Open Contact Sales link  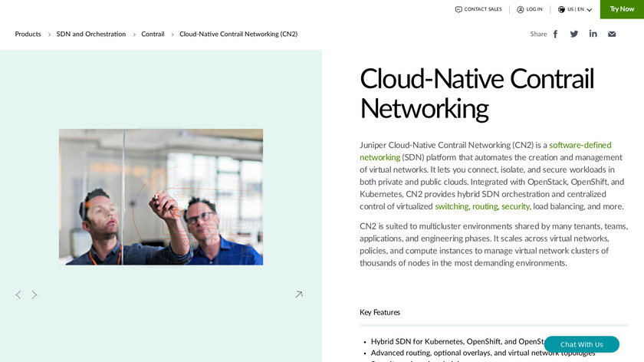478,9
